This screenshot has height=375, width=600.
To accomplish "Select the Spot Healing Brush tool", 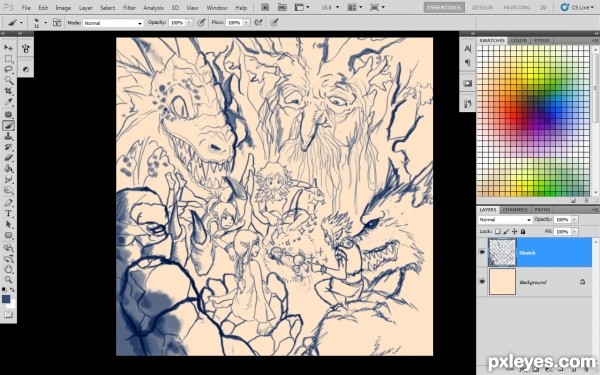I will click(x=8, y=114).
